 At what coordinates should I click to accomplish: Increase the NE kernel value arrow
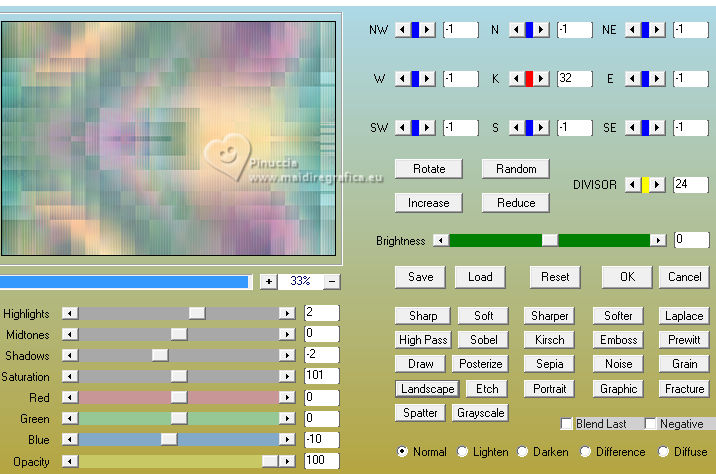click(x=657, y=30)
